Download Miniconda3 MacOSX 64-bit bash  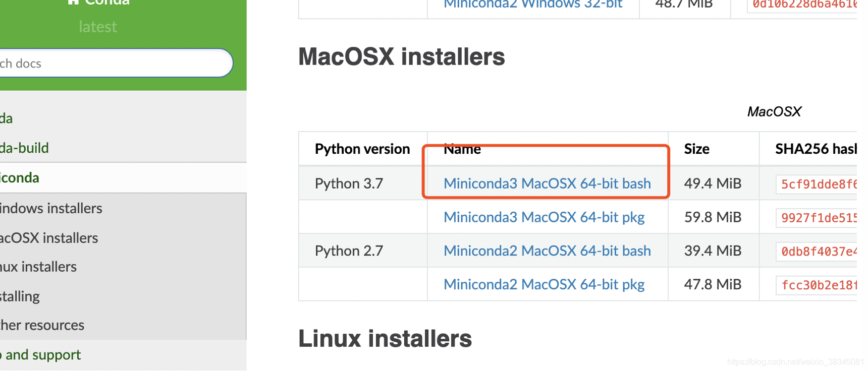tap(547, 183)
